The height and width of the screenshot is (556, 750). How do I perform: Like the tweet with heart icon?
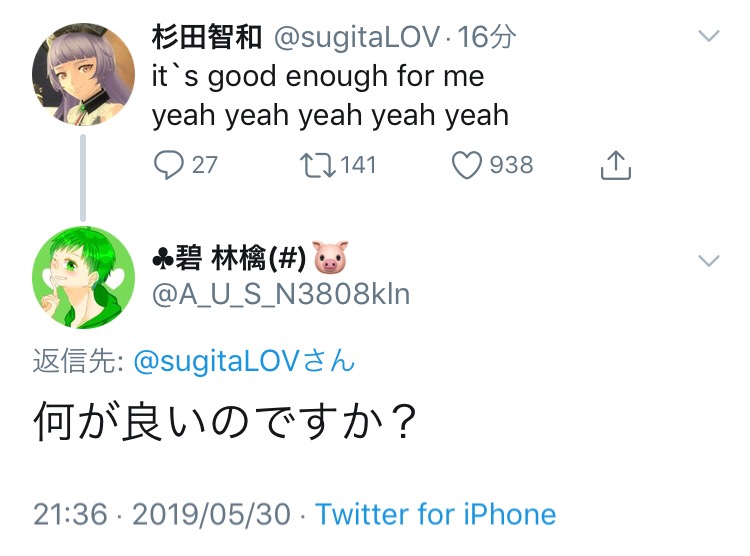coord(467,164)
